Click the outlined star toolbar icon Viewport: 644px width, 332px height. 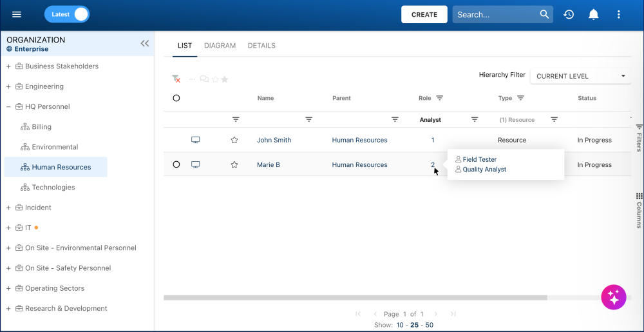click(x=215, y=79)
